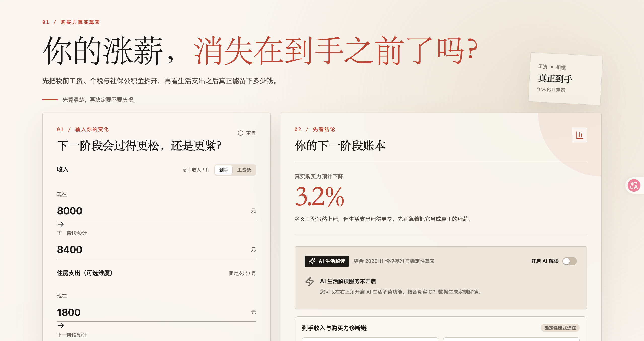Click the 真正到手 calculator card
644x341 pixels.
point(565,79)
